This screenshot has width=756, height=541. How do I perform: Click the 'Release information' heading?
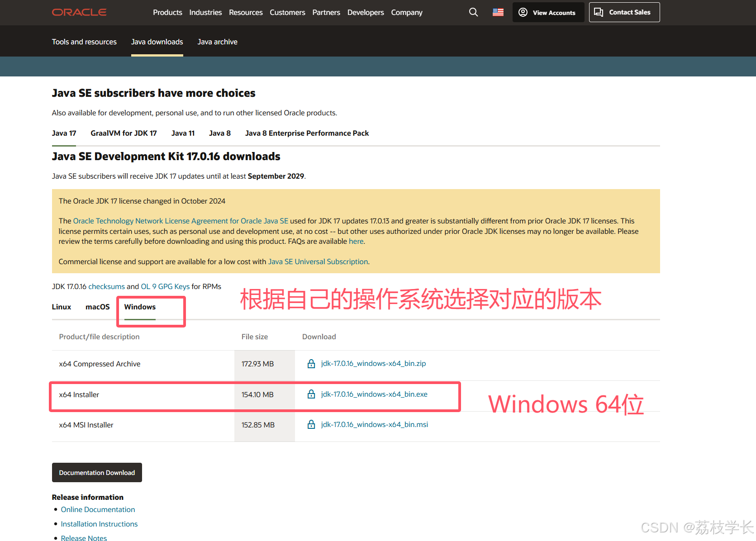(88, 497)
